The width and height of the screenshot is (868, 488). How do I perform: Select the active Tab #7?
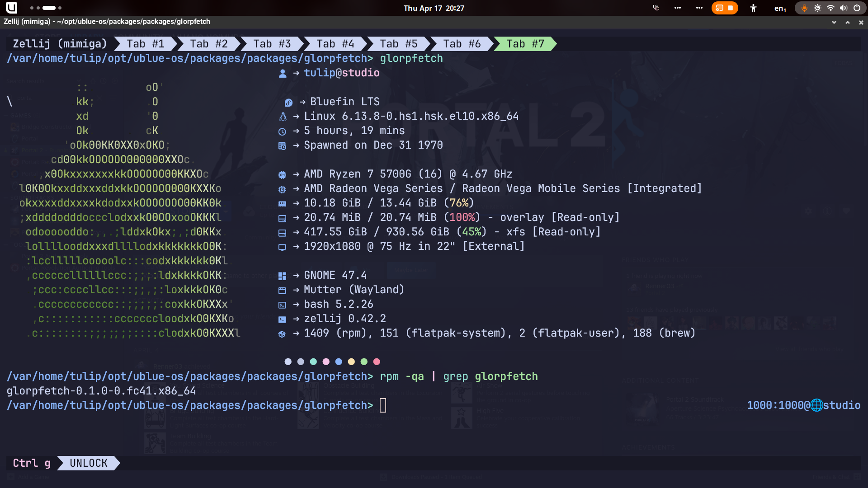[x=525, y=44]
